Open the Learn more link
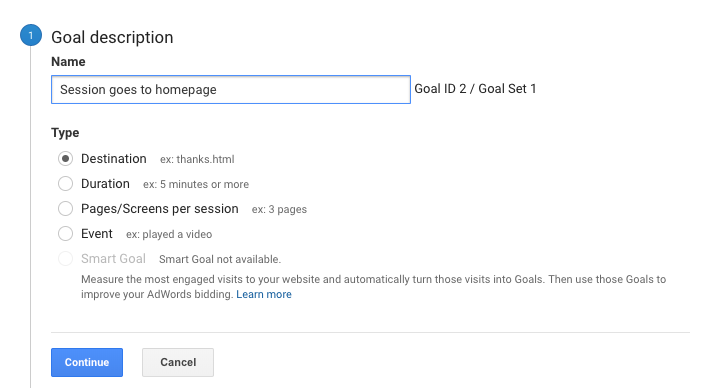Image resolution: width=712 pixels, height=388 pixels. 264,294
